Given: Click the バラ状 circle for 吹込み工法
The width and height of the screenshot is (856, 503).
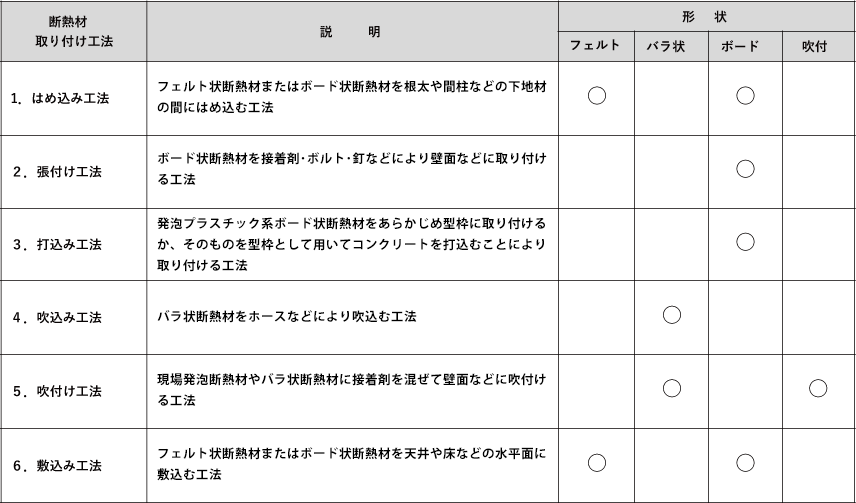Looking at the screenshot, I should point(671,315).
